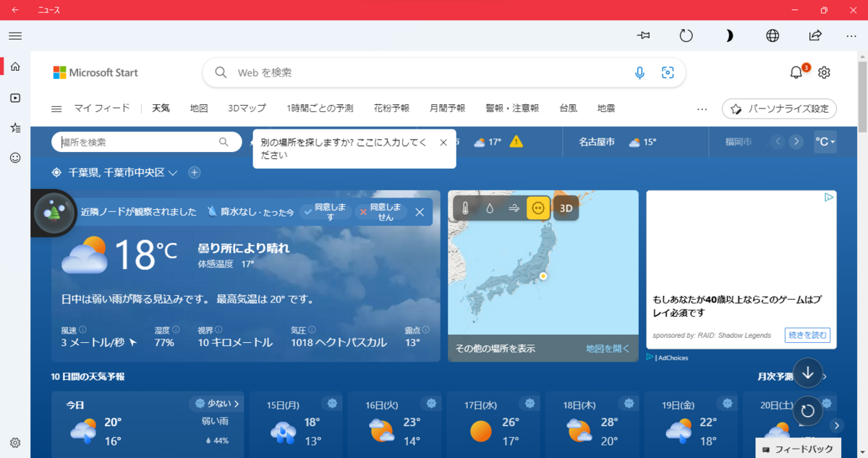Click 続きを読む on the ad

(807, 336)
